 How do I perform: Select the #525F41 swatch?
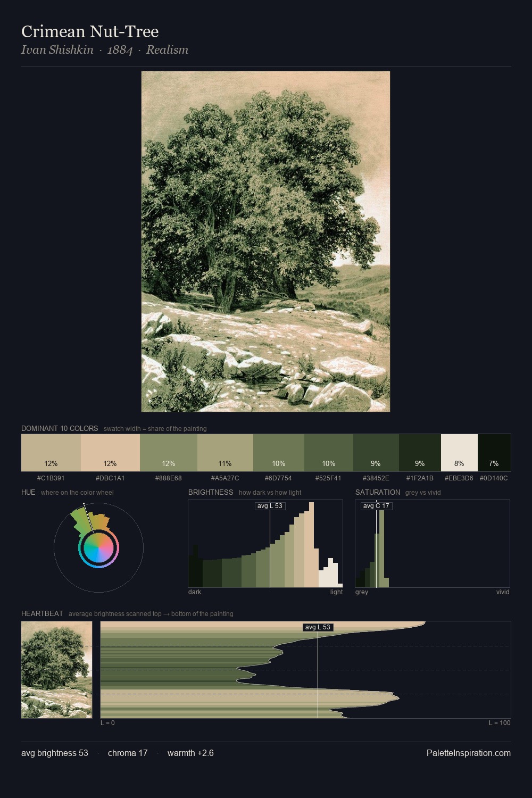click(329, 453)
